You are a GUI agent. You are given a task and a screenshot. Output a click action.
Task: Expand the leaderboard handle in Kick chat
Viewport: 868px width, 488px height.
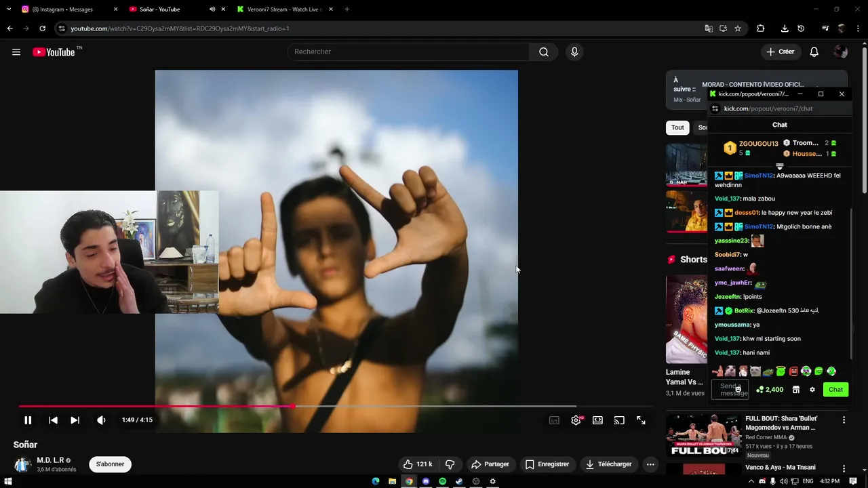click(780, 166)
